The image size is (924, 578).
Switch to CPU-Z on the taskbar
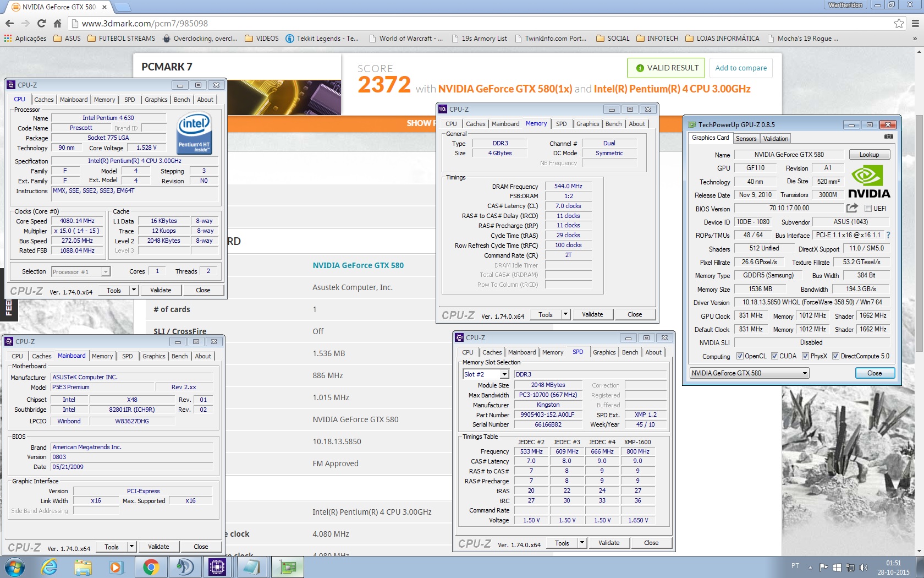[217, 567]
